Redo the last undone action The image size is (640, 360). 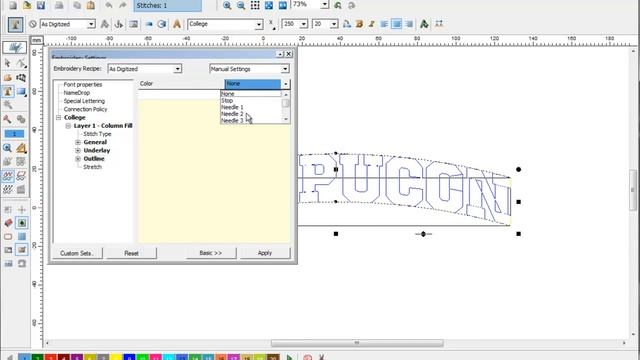point(122,5)
